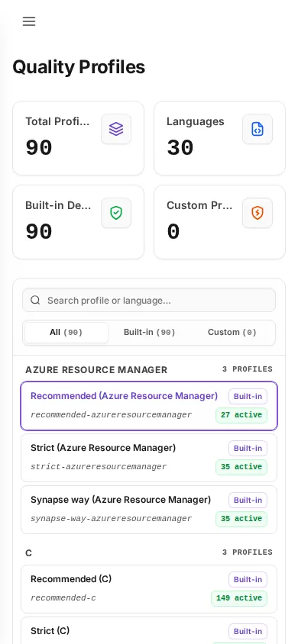Open Recommended (Azure Resource Manager) profile
Screen dimensions: 298x644
point(149,406)
